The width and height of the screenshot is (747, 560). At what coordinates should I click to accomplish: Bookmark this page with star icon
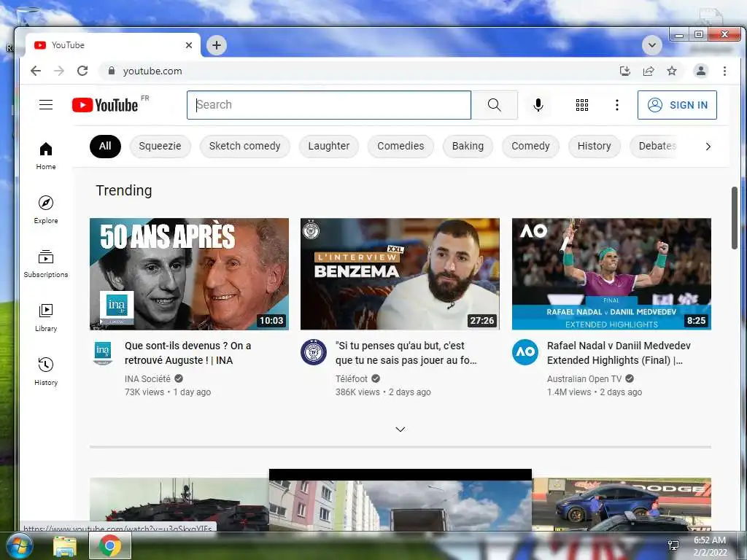pyautogui.click(x=672, y=71)
